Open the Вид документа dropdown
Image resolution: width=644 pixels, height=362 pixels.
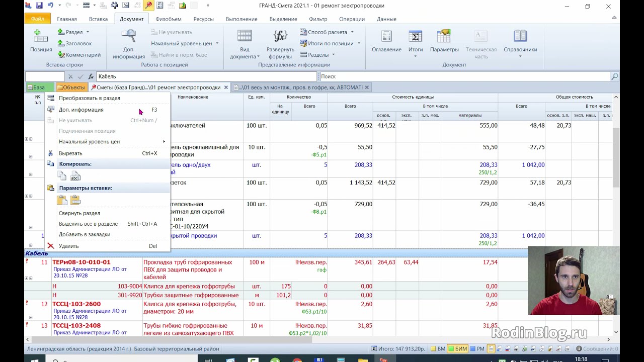[245, 44]
